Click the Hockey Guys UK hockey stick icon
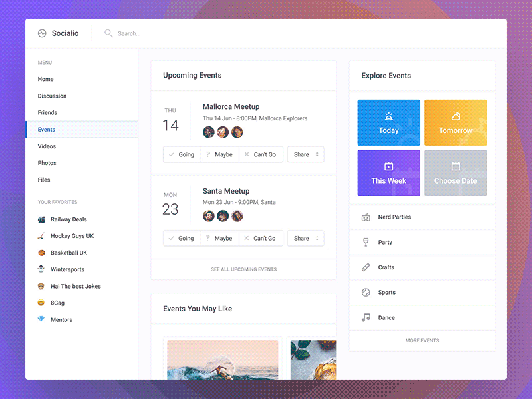 [x=41, y=236]
